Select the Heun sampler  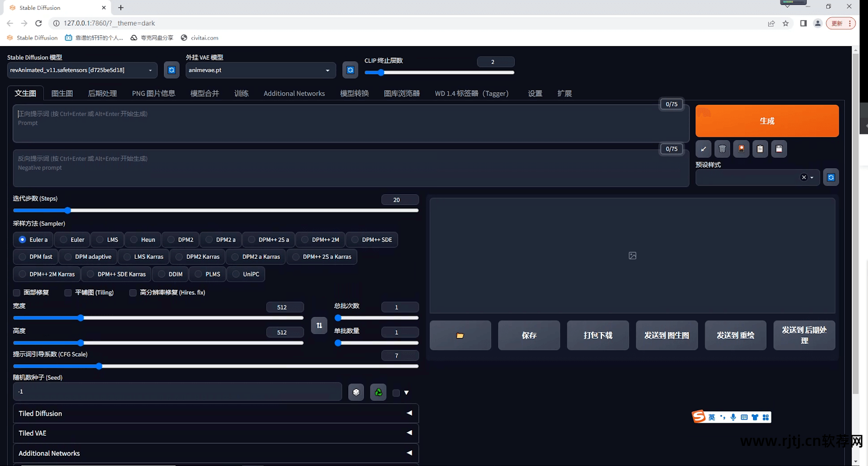(143, 240)
